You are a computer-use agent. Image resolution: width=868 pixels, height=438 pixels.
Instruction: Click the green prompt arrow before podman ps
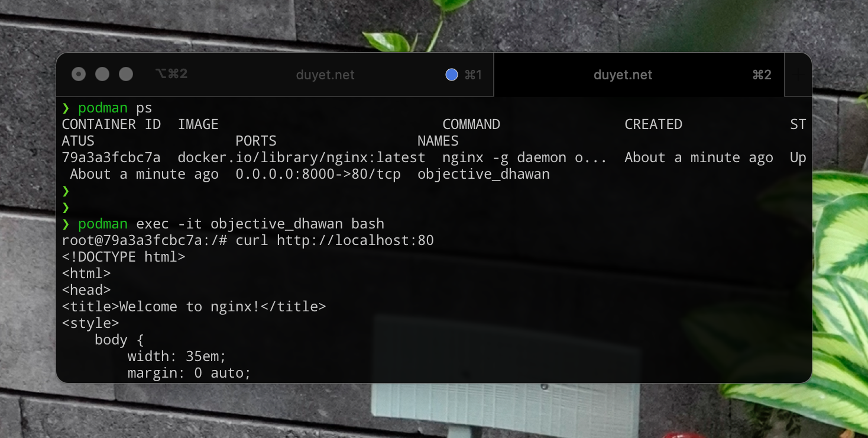pos(66,108)
